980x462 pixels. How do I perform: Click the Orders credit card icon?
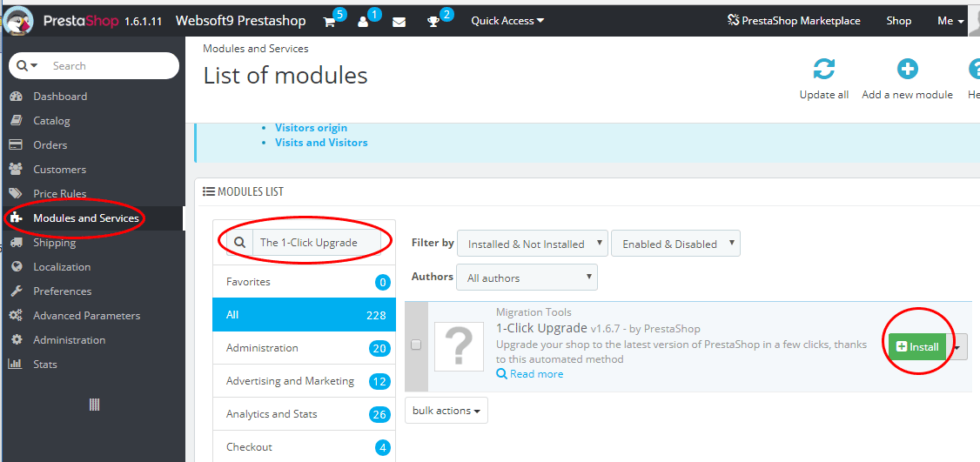click(x=17, y=145)
